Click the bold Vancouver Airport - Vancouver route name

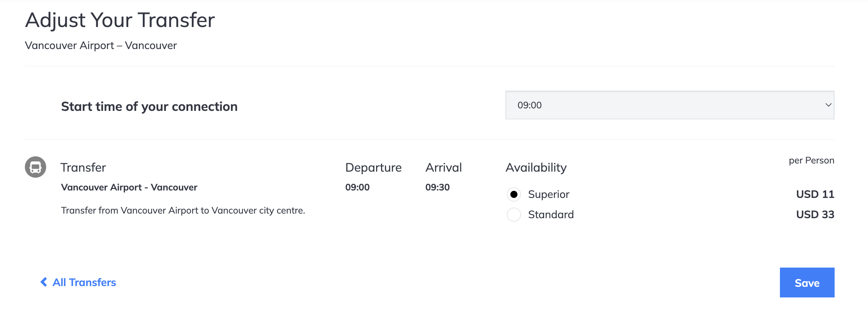click(129, 187)
